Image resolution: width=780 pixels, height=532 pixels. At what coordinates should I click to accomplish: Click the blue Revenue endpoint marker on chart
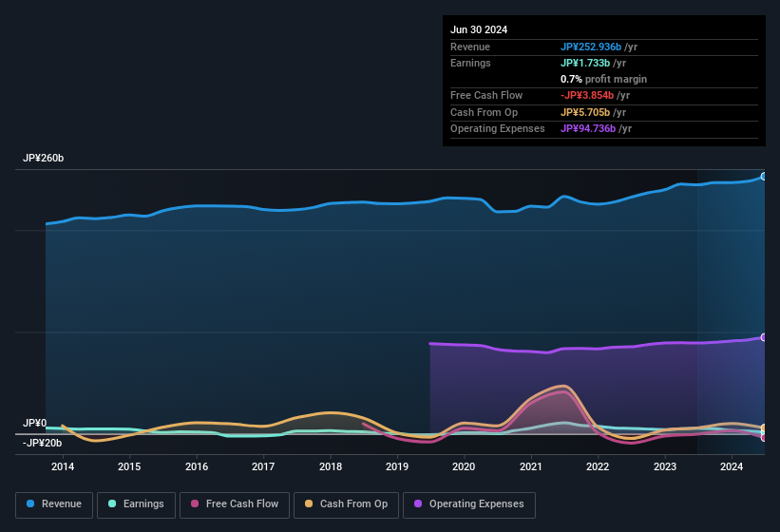(x=763, y=177)
